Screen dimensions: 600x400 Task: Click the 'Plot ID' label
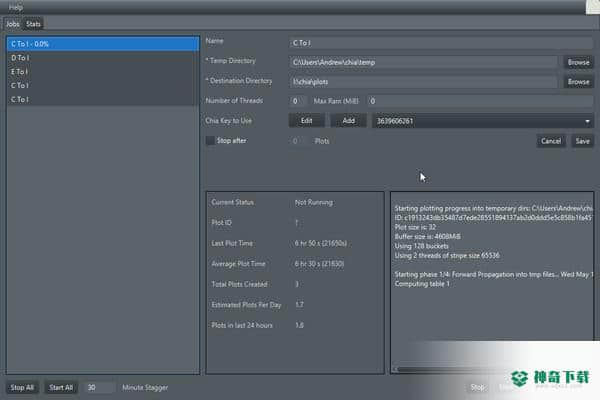(x=222, y=222)
